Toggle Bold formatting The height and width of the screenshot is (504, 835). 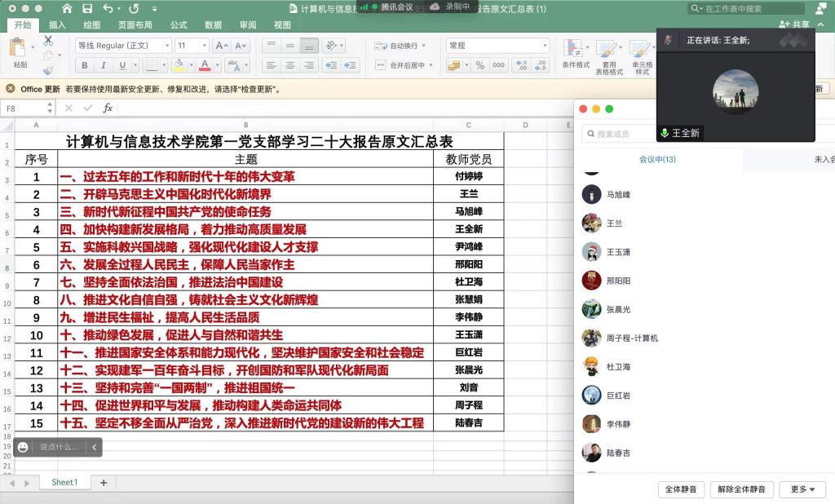(x=85, y=65)
